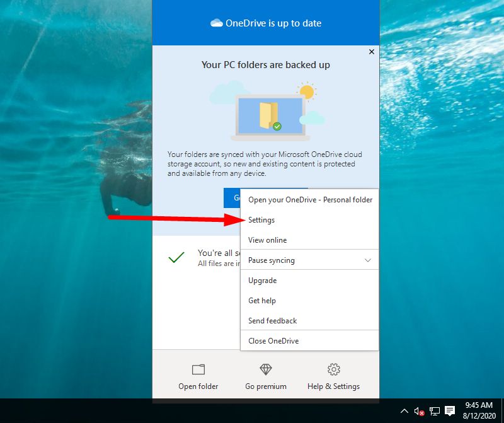Click the green checkmark sync status icon
This screenshot has width=504, height=423.
point(176,257)
